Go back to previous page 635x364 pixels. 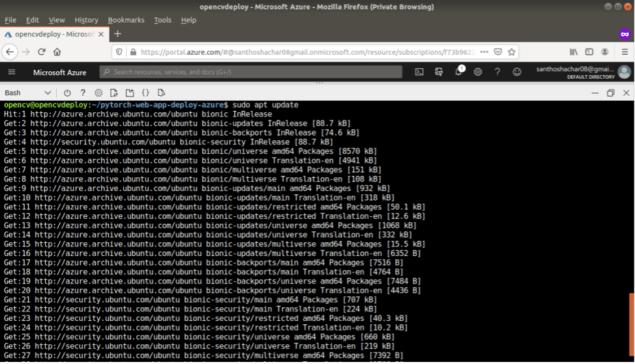pos(10,52)
